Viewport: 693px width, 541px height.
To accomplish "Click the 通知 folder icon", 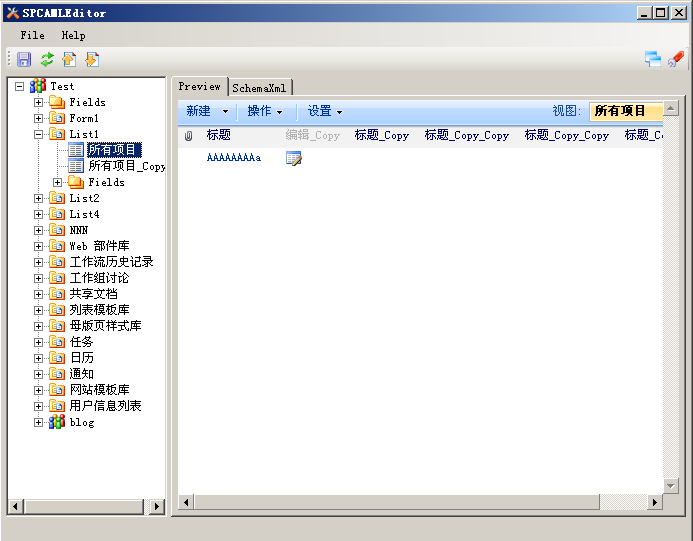I will pos(57,373).
